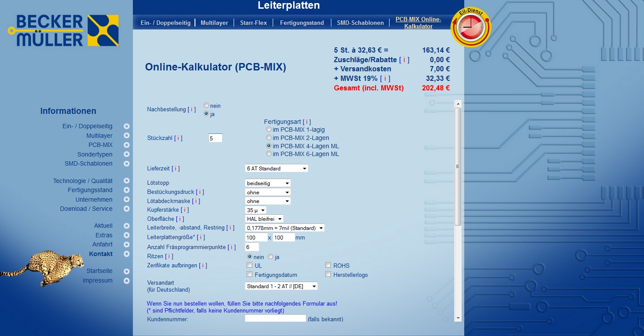The image size is (644, 336).
Task: Open Technologie / Qualität link
Action: [x=83, y=181]
